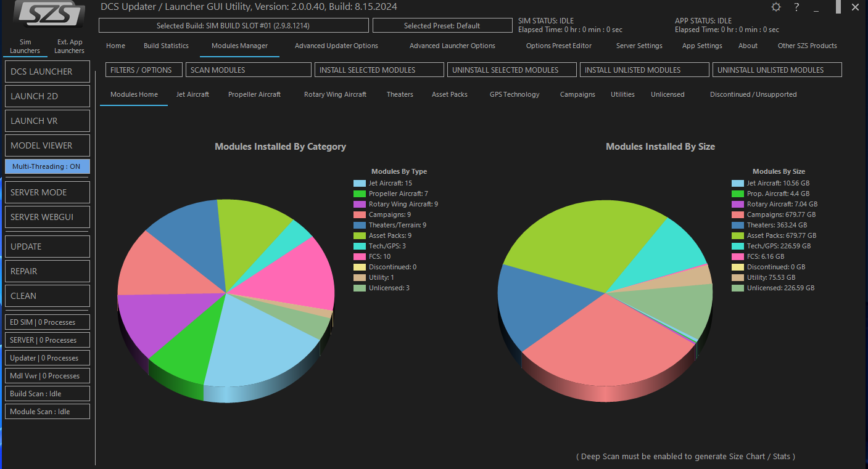Click Module Scan Idle status box
This screenshot has width=868, height=469.
coord(48,412)
